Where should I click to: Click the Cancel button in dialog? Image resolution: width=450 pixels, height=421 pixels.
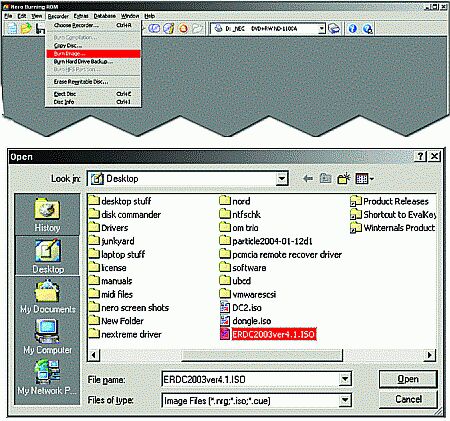408,399
